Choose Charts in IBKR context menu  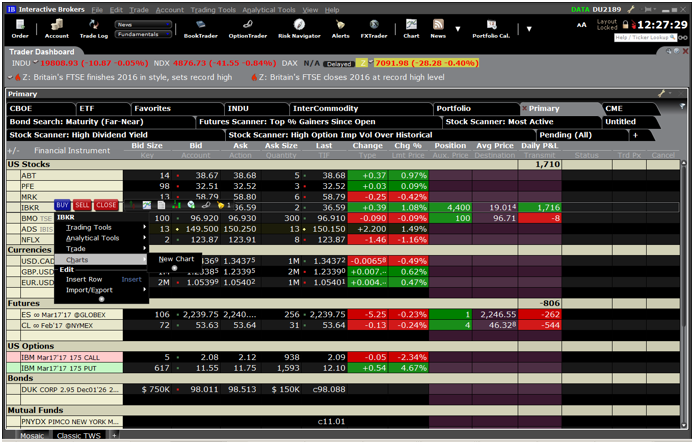click(x=101, y=260)
